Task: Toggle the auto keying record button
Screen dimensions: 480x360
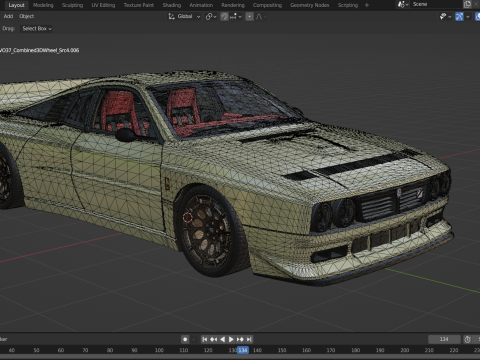Action: tap(185, 339)
